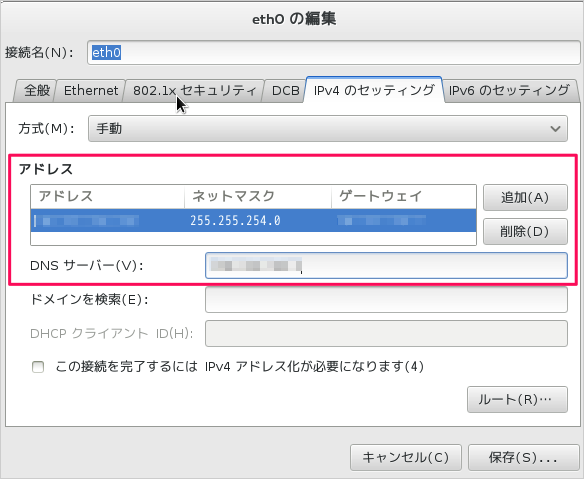Select the address cell in the highlighted row
This screenshot has height=479, width=584.
pos(107,221)
